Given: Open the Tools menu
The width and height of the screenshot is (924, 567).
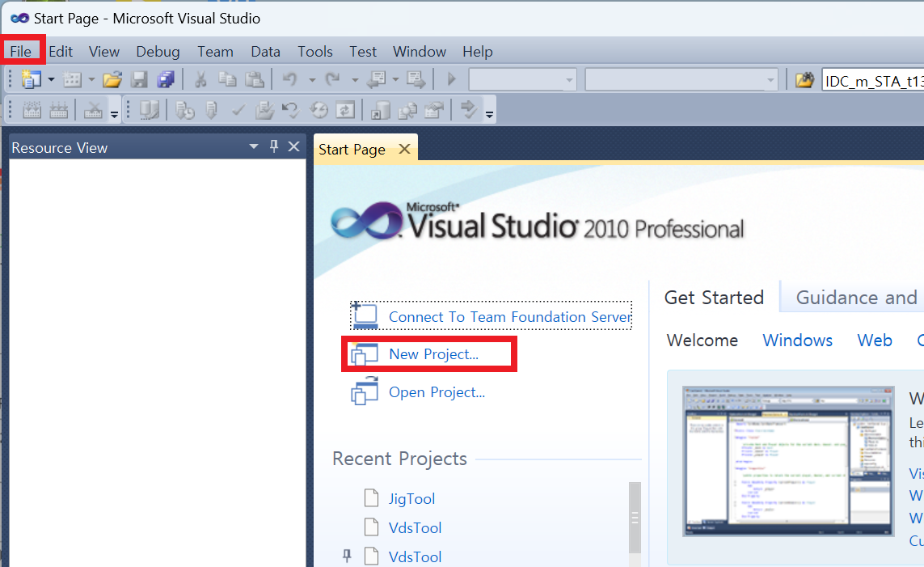Looking at the screenshot, I should [x=315, y=52].
